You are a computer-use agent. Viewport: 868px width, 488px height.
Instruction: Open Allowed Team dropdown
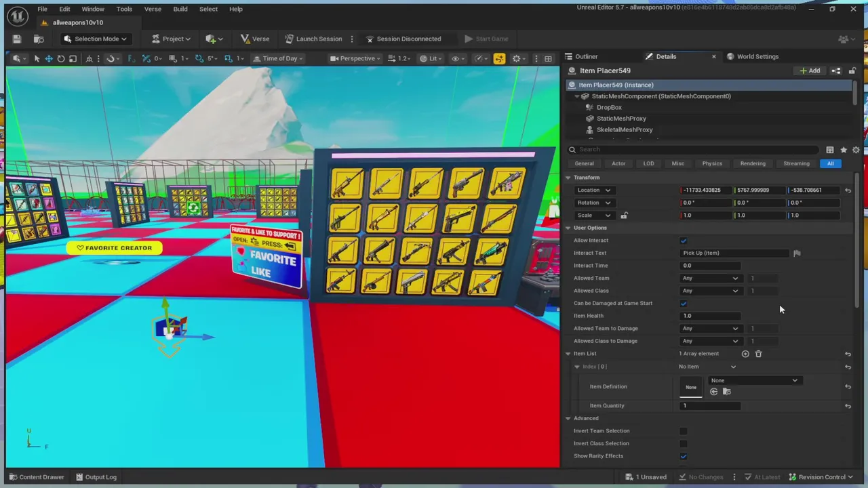(x=710, y=279)
